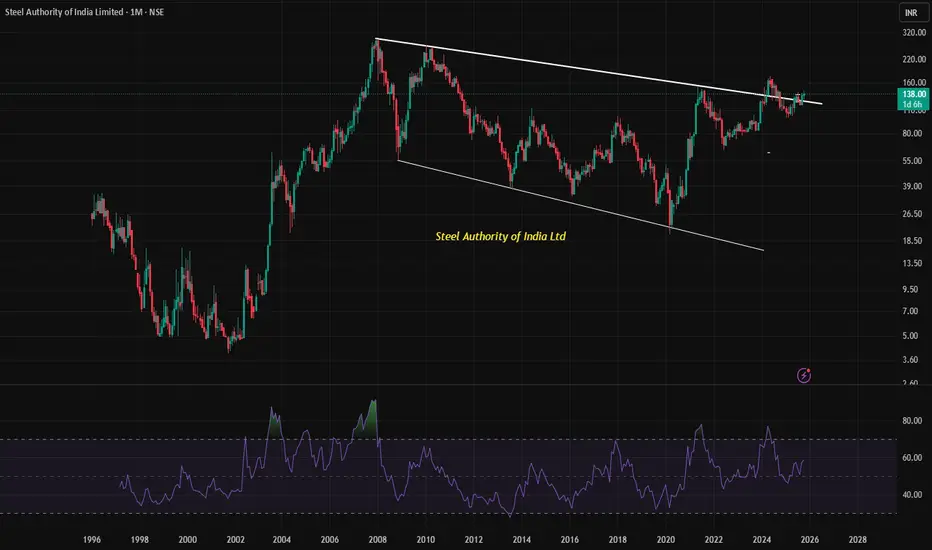Click the 220.00 price axis label
Screen dimensions: 932x550
pyautogui.click(x=914, y=59)
